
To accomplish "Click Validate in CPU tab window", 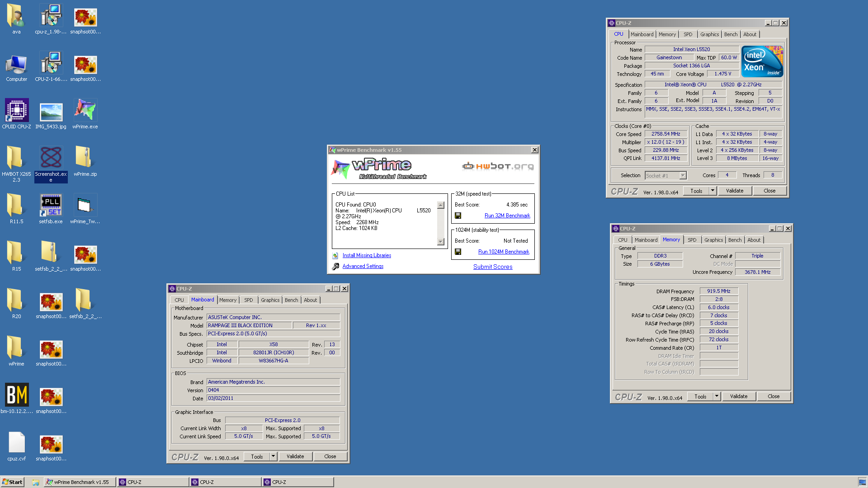I will 735,191.
